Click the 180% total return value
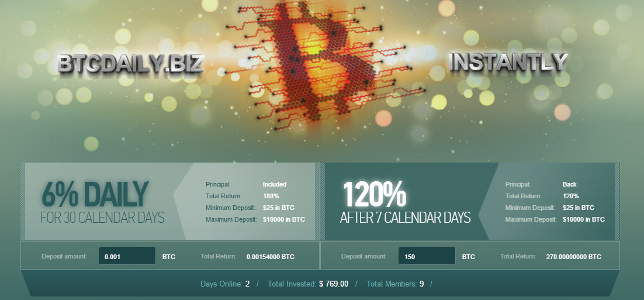This screenshot has height=300, width=644. [x=271, y=196]
